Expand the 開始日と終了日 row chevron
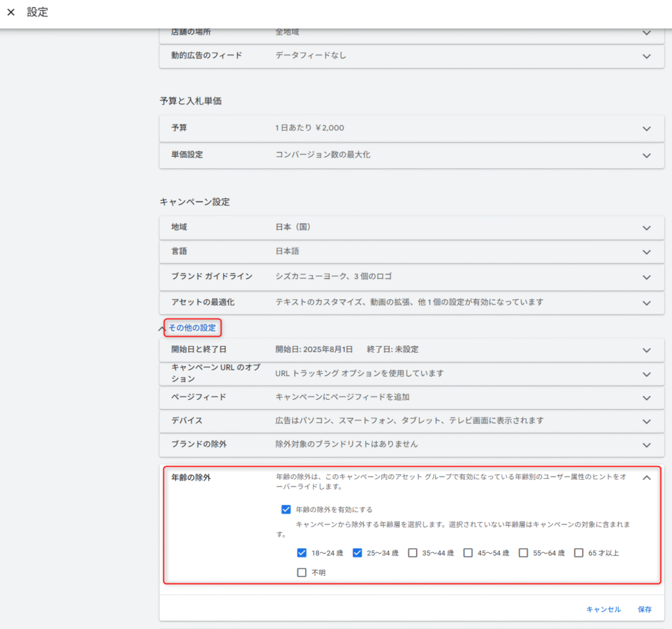Image resolution: width=672 pixels, height=629 pixels. pyautogui.click(x=646, y=351)
